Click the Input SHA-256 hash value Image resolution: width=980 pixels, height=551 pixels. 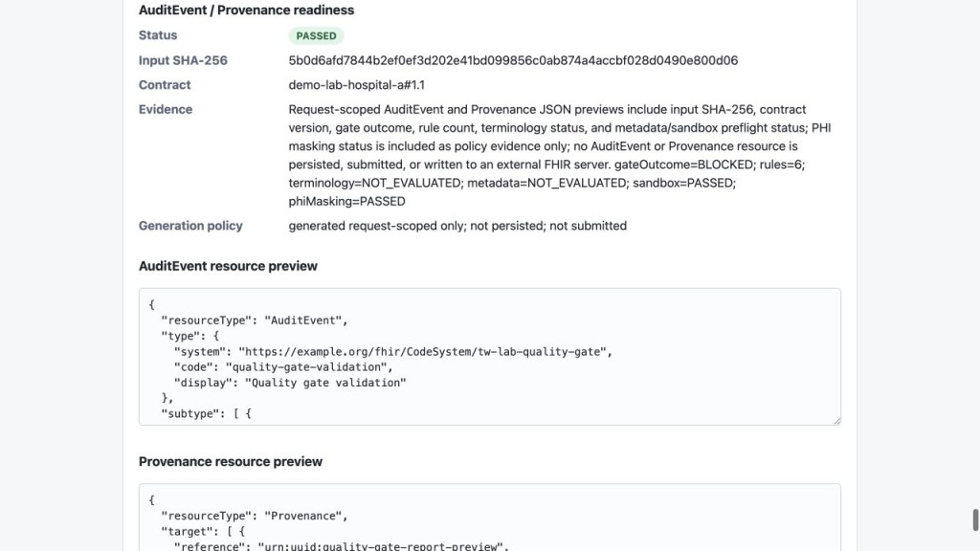pos(513,60)
